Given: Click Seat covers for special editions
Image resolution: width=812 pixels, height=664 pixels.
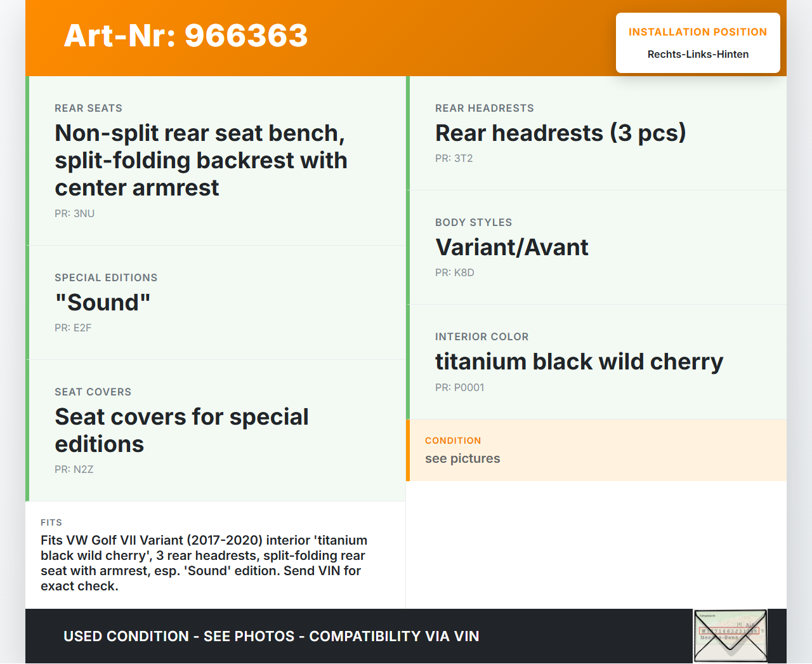Looking at the screenshot, I should (x=181, y=430).
